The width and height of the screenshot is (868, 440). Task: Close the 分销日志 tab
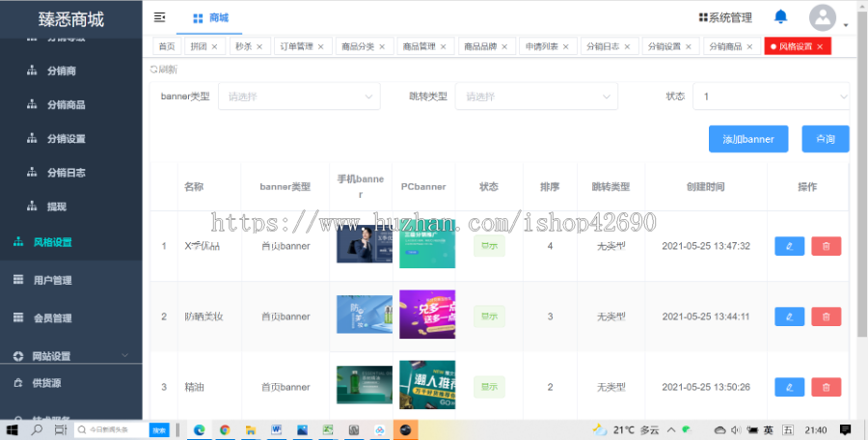point(627,47)
